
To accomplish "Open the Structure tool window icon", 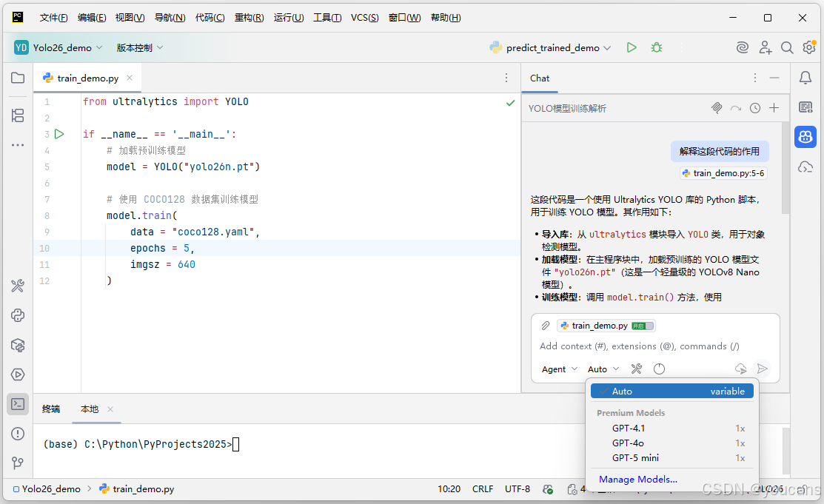I will tap(18, 115).
